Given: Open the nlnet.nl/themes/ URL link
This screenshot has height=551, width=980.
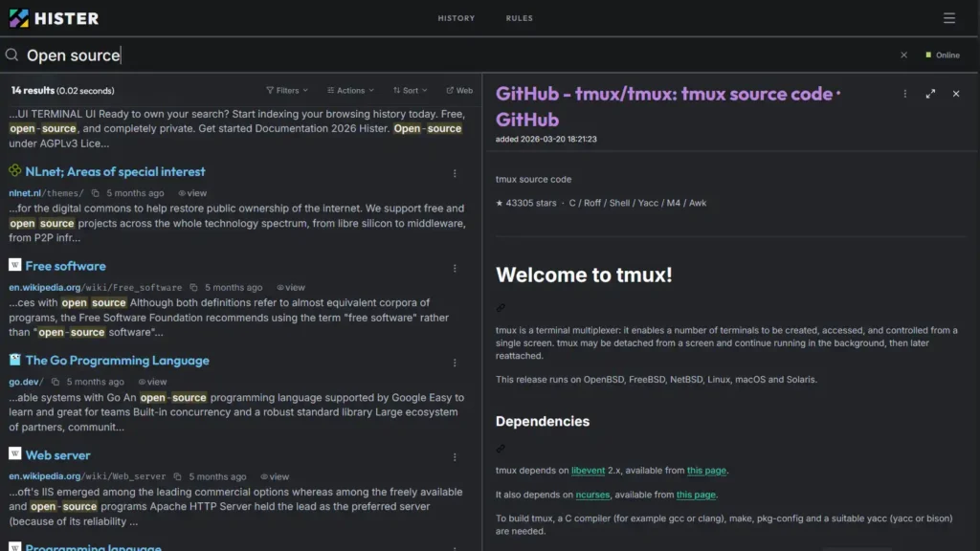Looking at the screenshot, I should (46, 193).
